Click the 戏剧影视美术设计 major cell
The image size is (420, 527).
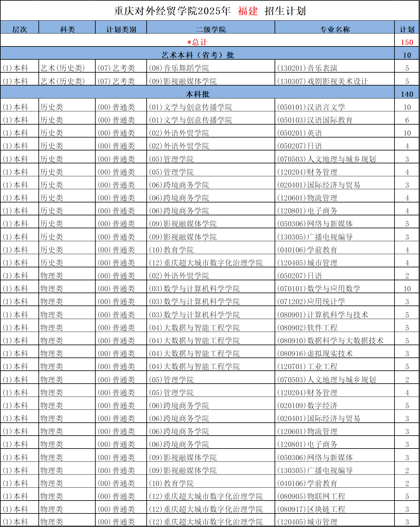click(x=323, y=81)
